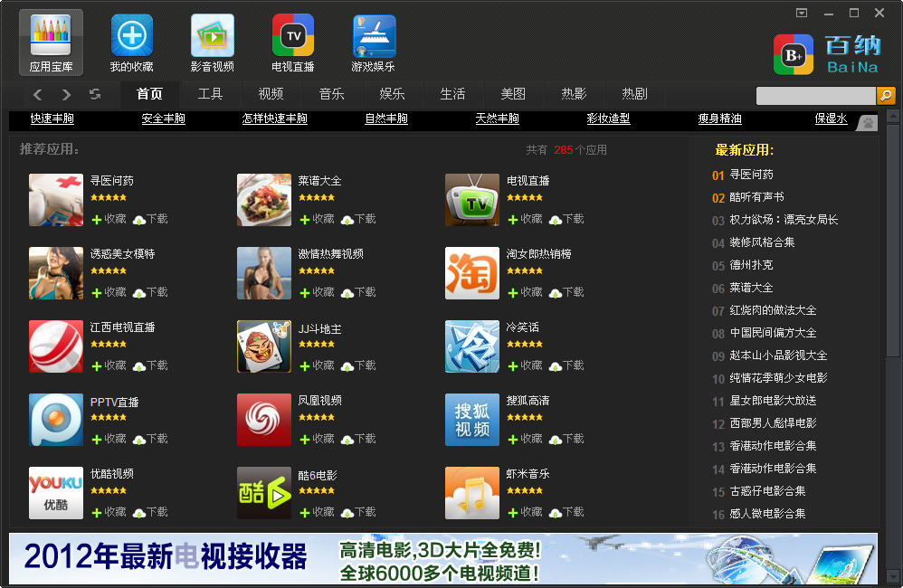903x588 pixels.
Task: Click the vertical scrollbar up arrow
Action: point(893,116)
